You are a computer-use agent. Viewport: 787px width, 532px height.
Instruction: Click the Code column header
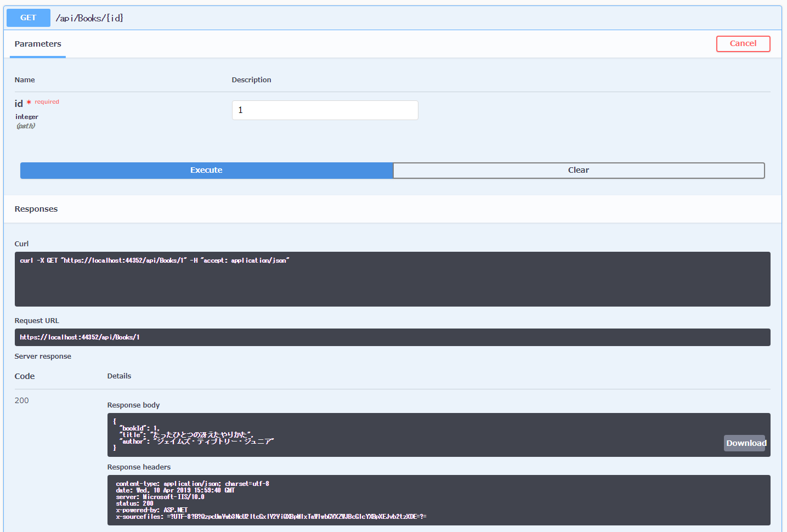click(25, 376)
